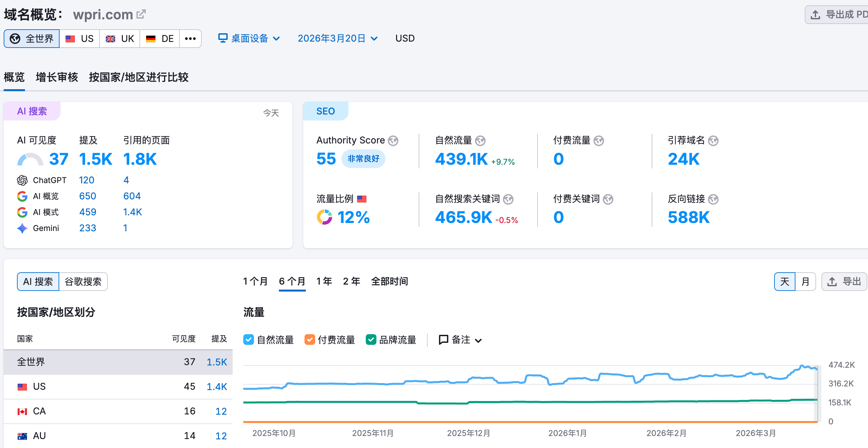Click globe icon beside 自然搜索关键词
The height and width of the screenshot is (448, 868).
508,199
